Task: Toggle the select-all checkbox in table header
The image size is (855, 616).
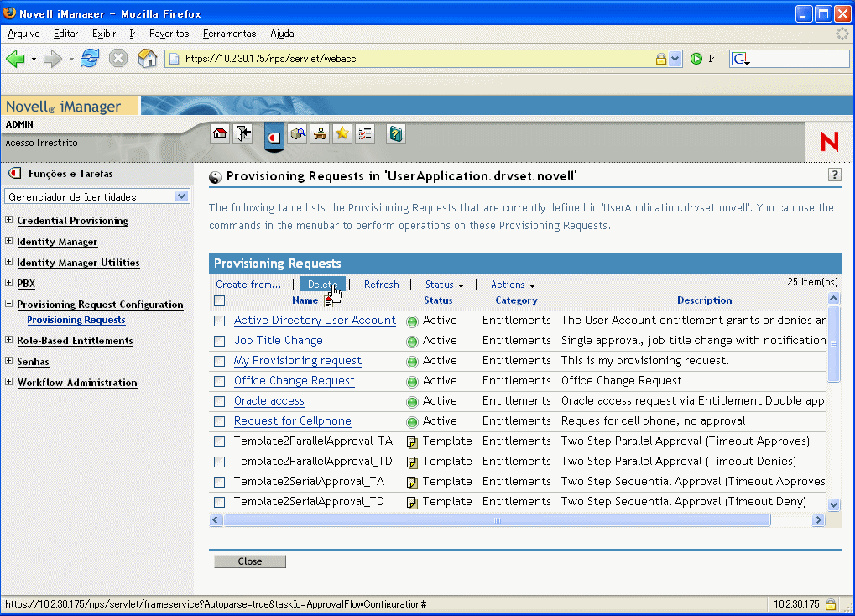Action: [219, 300]
